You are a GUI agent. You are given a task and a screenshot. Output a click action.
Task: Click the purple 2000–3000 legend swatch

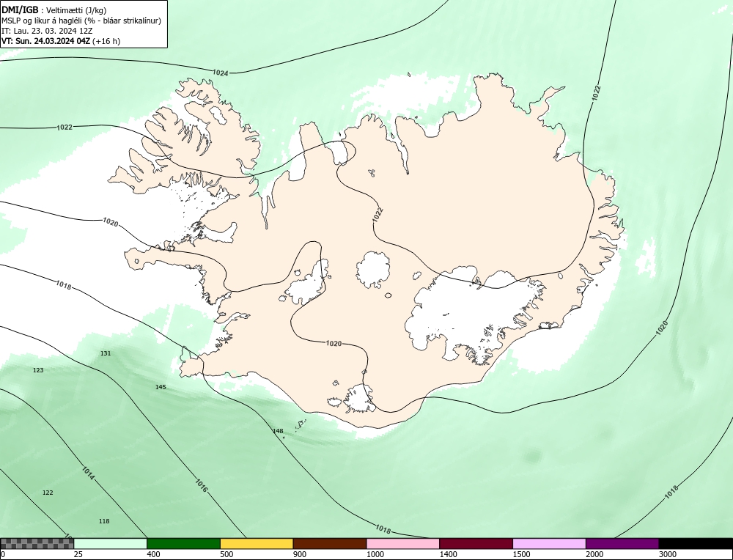[x=622, y=543]
